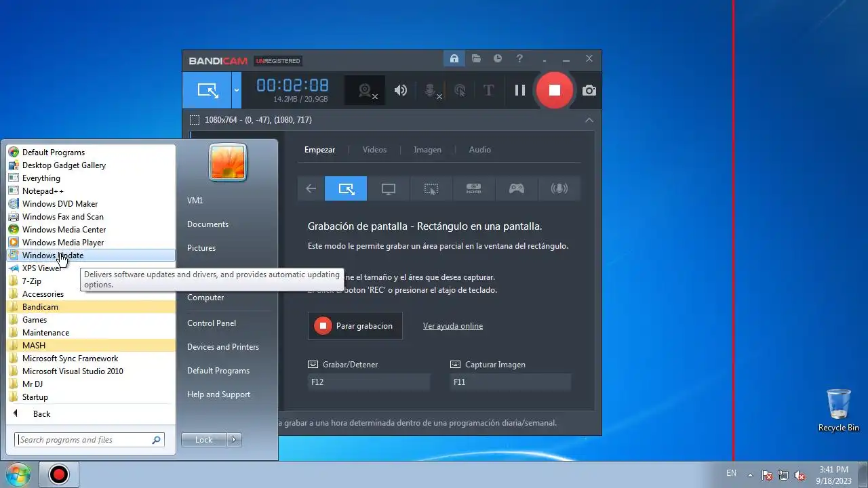
Task: Stop recording with red stop button
Action: click(555, 90)
